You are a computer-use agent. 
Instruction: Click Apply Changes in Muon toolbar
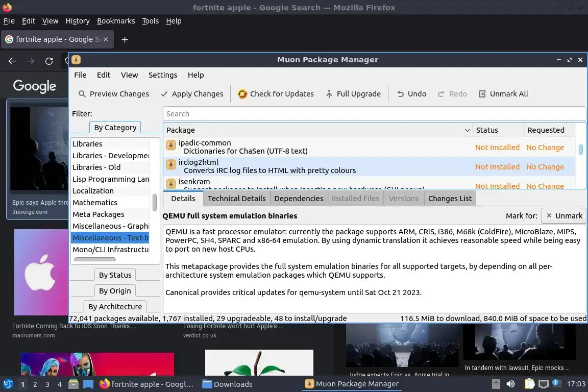(192, 94)
